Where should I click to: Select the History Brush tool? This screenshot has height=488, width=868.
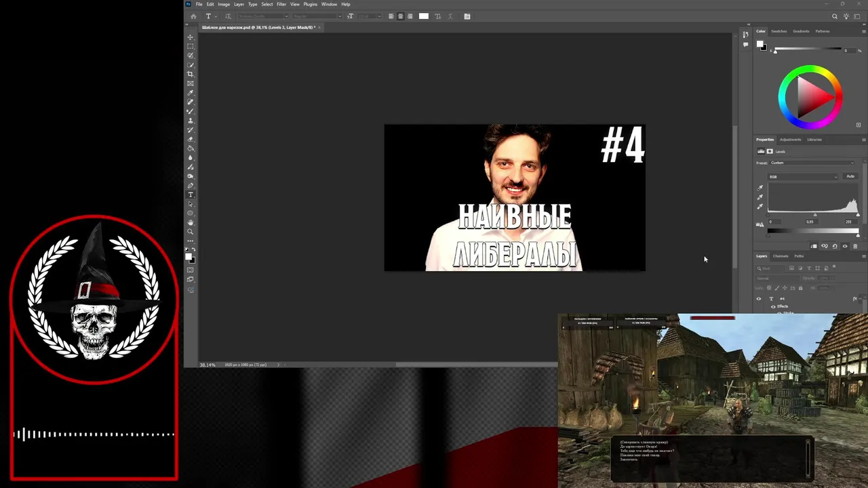click(x=191, y=129)
